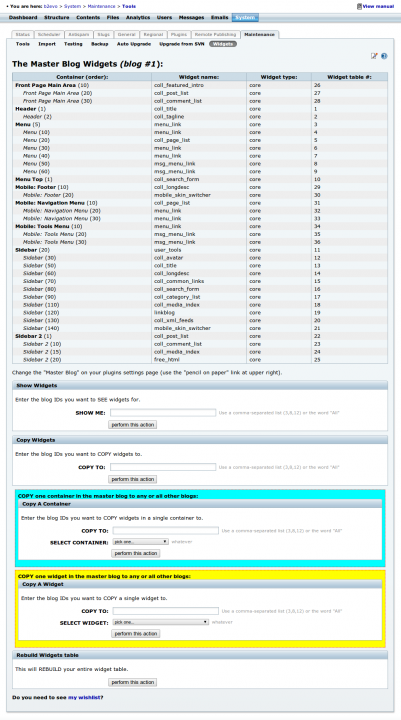Go to the Dashboard menu
Image resolution: width=401 pixels, height=720 pixels.
click(23, 17)
